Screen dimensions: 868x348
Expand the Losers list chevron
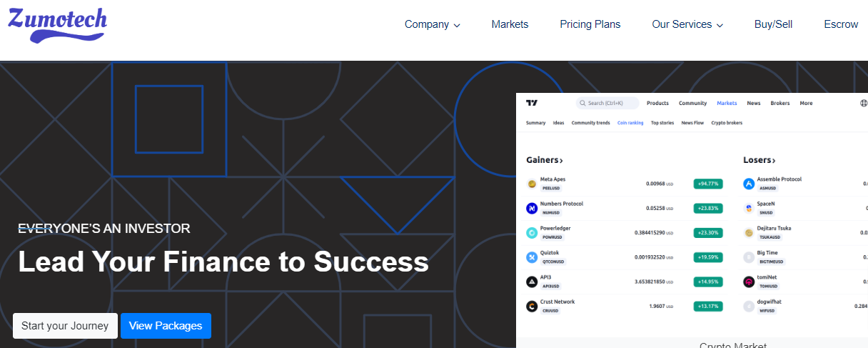(x=774, y=161)
